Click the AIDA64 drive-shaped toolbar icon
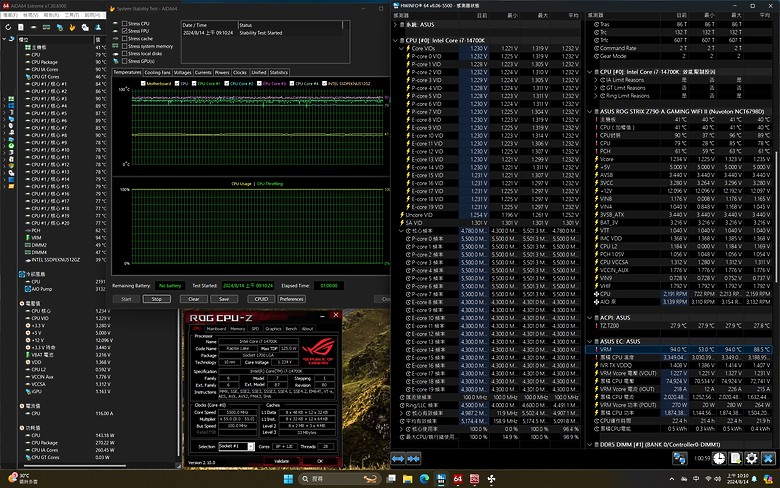 [x=34, y=27]
